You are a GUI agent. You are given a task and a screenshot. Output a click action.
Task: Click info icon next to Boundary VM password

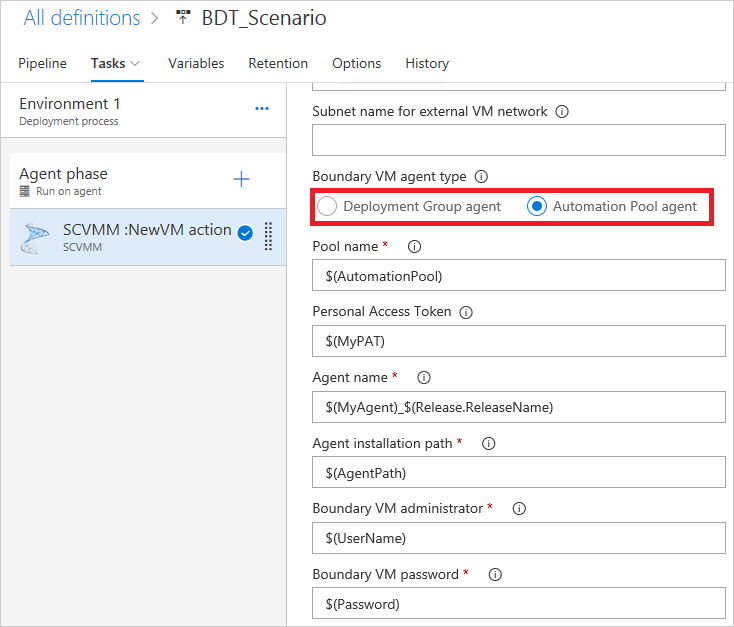click(495, 575)
